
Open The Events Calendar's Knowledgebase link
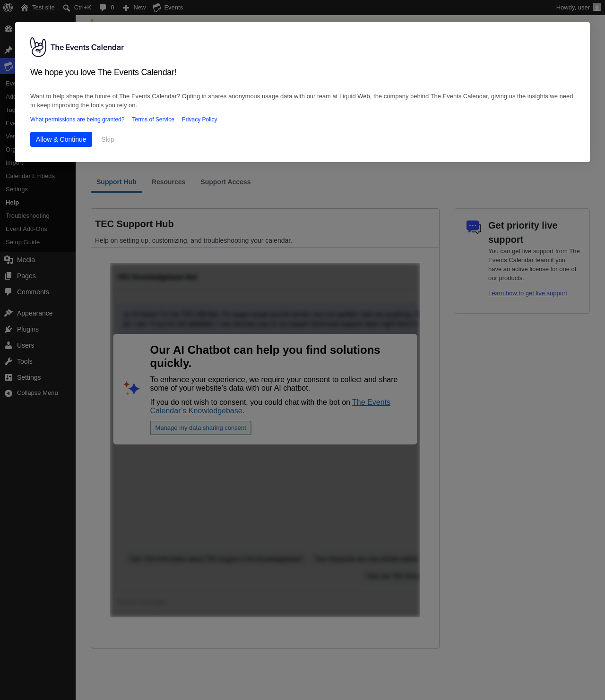click(270, 407)
